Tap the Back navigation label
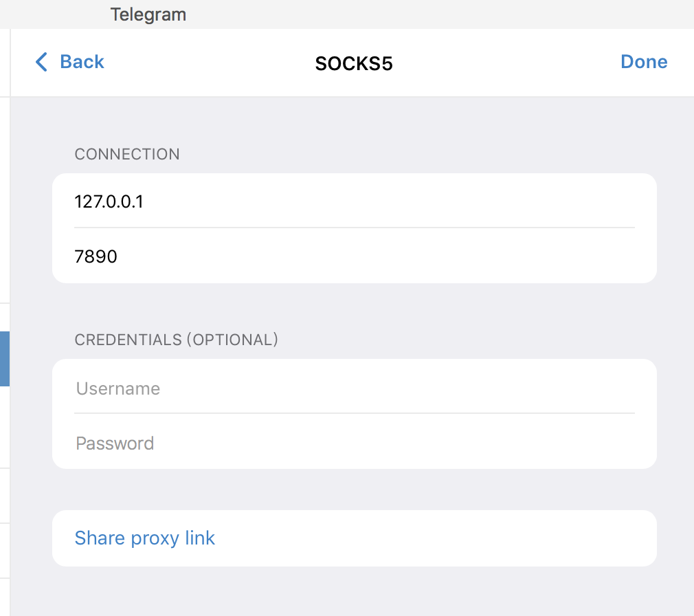 [x=82, y=62]
